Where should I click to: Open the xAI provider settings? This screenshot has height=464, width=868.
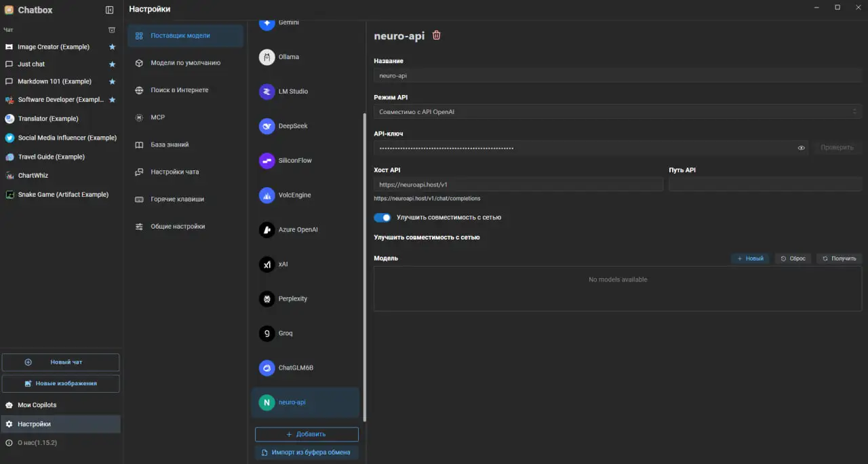point(283,265)
